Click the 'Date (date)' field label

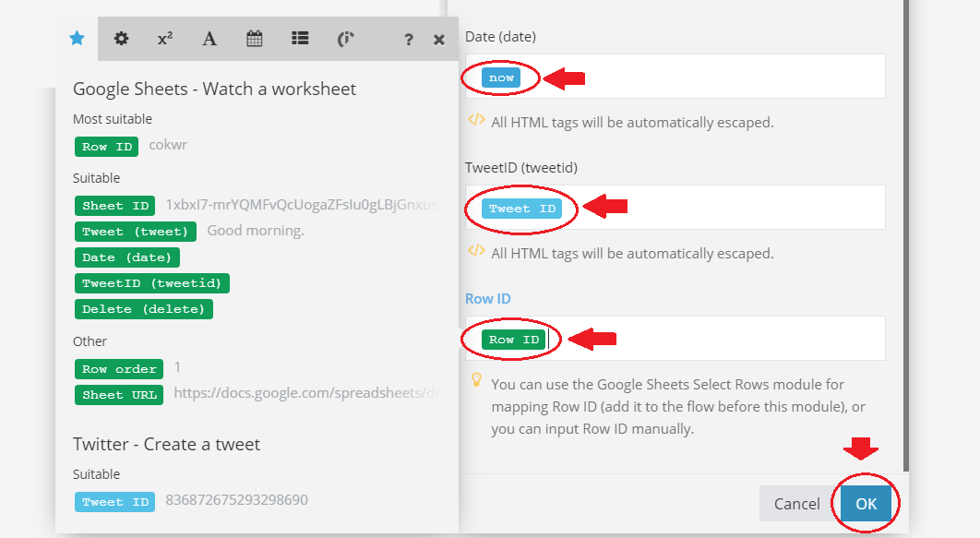tap(500, 37)
